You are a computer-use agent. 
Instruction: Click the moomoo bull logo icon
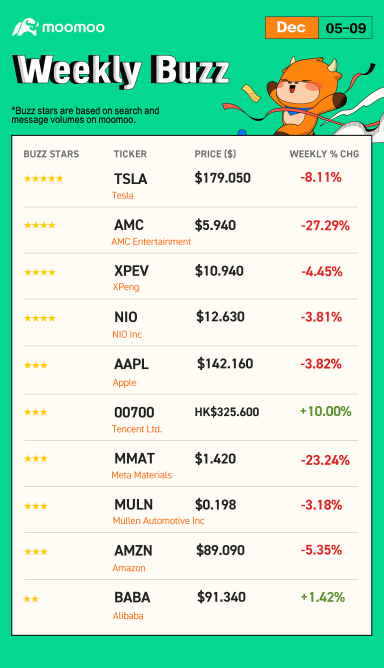25,27
